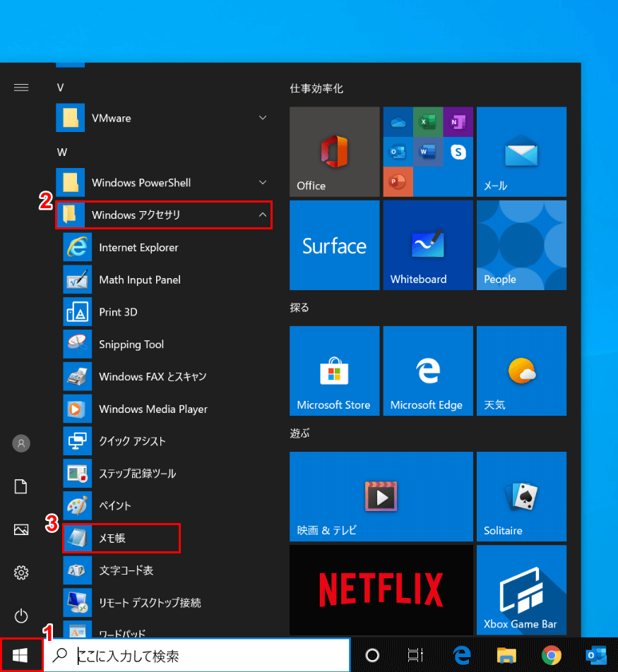Open Excel in the Office apps tile
This screenshot has width=618, height=672.
pos(428,122)
